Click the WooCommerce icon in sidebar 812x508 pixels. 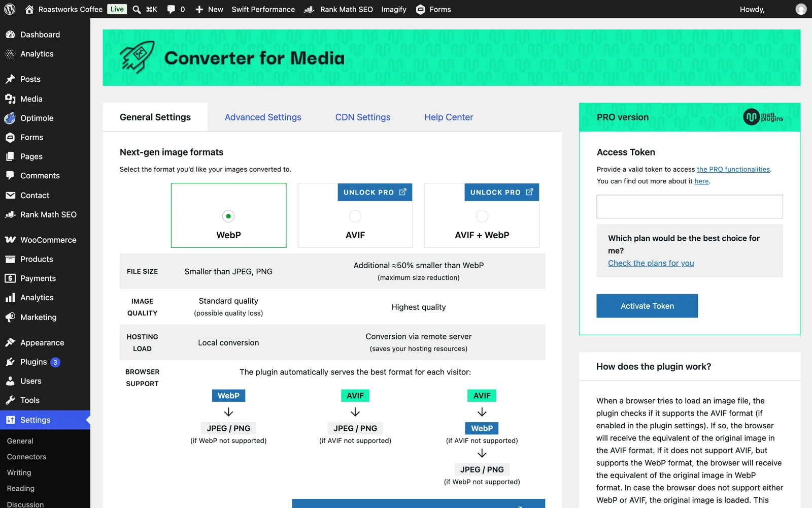tap(10, 240)
